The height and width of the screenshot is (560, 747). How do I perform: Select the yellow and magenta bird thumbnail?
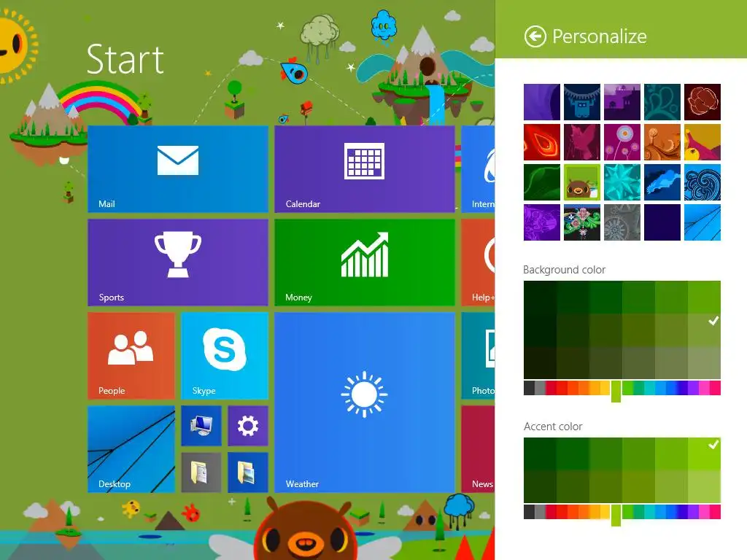coord(703,142)
